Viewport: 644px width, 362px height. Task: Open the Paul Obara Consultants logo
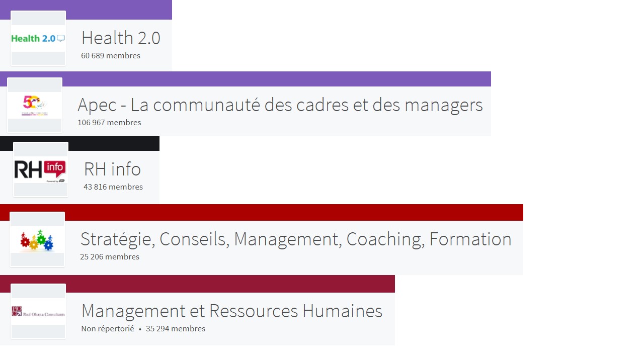38,311
